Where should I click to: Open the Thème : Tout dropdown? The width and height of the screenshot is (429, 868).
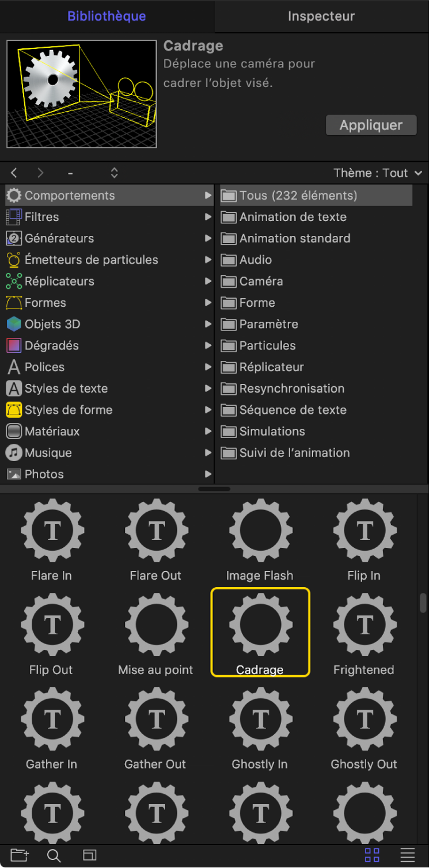point(377,173)
